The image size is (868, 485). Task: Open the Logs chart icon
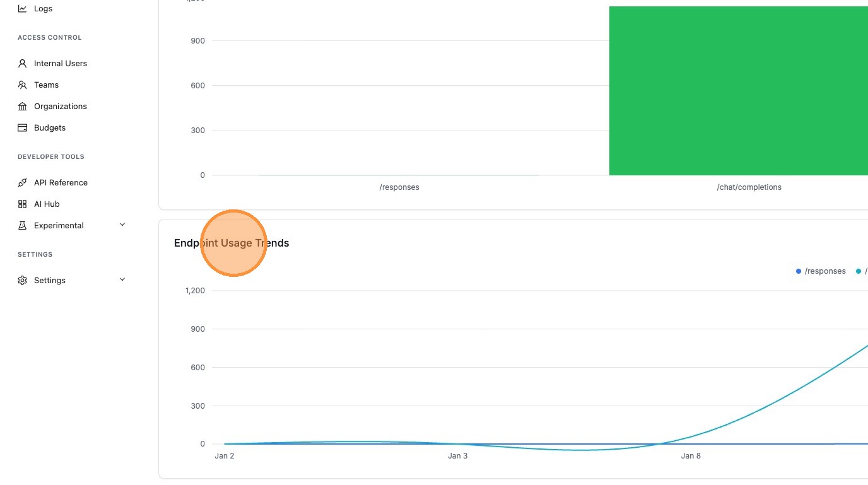(23, 9)
